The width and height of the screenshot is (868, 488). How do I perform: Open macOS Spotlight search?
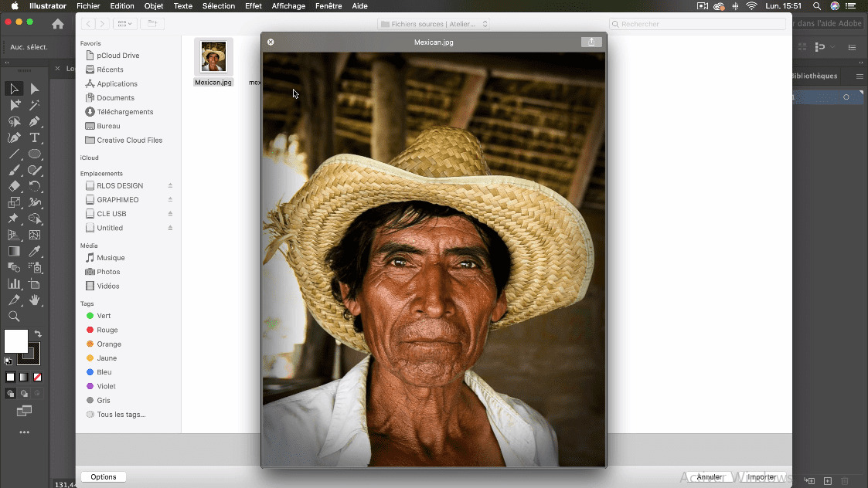[817, 6]
